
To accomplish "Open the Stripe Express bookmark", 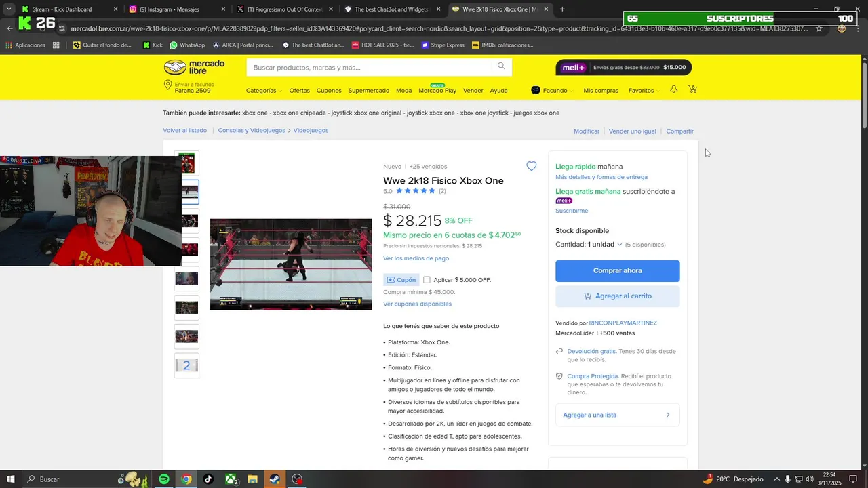I will [x=443, y=45].
